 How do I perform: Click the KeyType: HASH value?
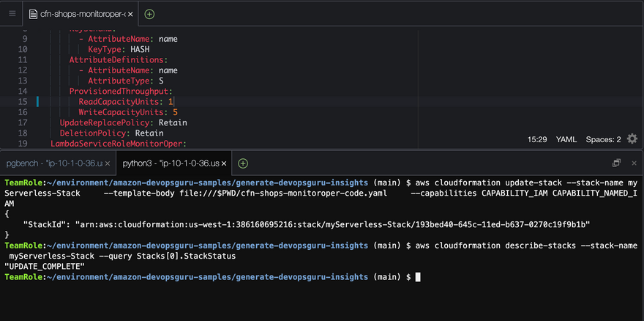click(140, 49)
